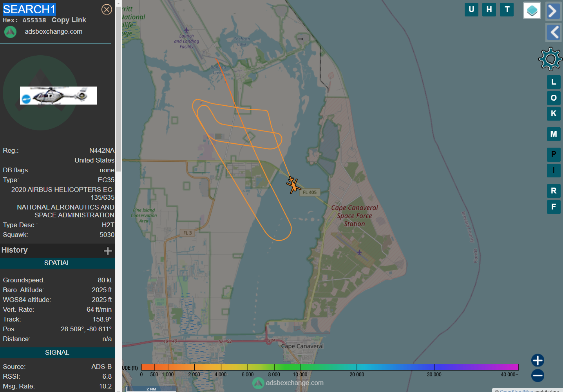563x392 pixels.
Task: Click the Launch and Landing Facility airport icon
Action: click(x=186, y=30)
